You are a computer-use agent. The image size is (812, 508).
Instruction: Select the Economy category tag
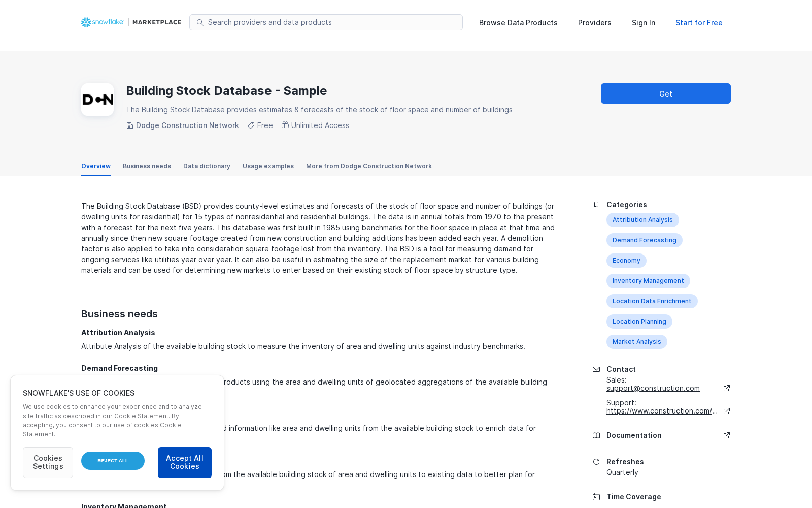[626, 261]
